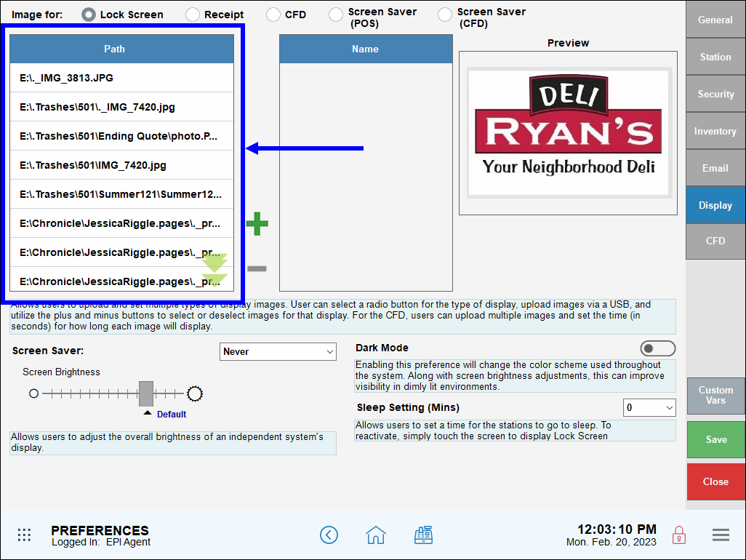Image resolution: width=746 pixels, height=560 pixels.
Task: Click the Screen Brightness slider handle
Action: pyautogui.click(x=146, y=393)
